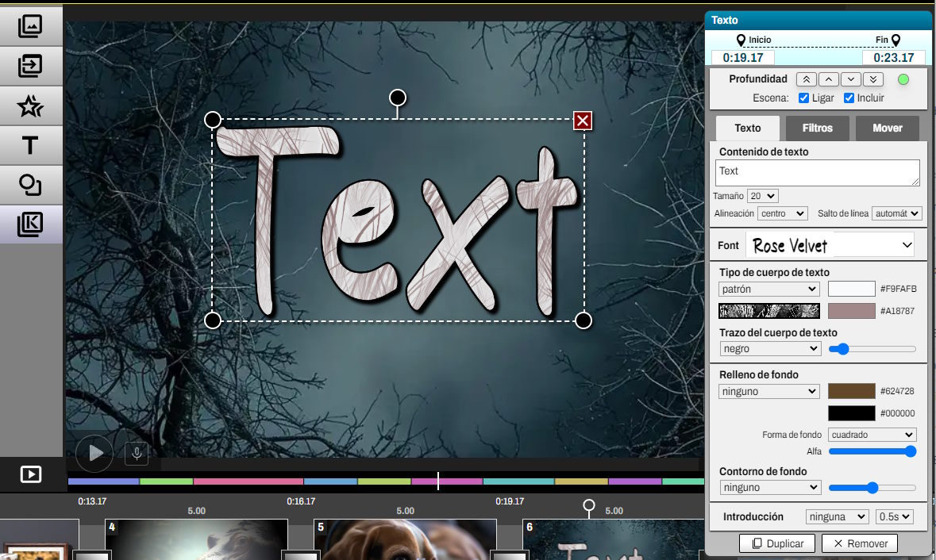Open the Alineación centro dropdown

(x=782, y=213)
